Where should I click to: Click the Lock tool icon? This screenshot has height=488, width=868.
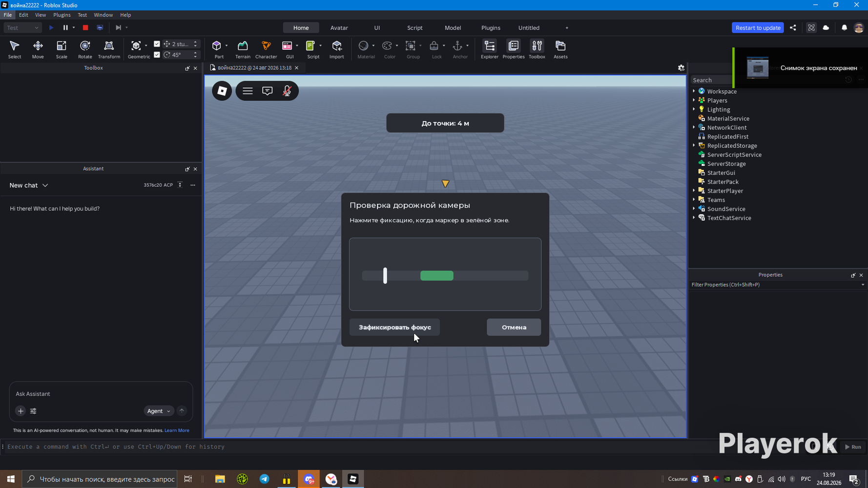pyautogui.click(x=434, y=46)
